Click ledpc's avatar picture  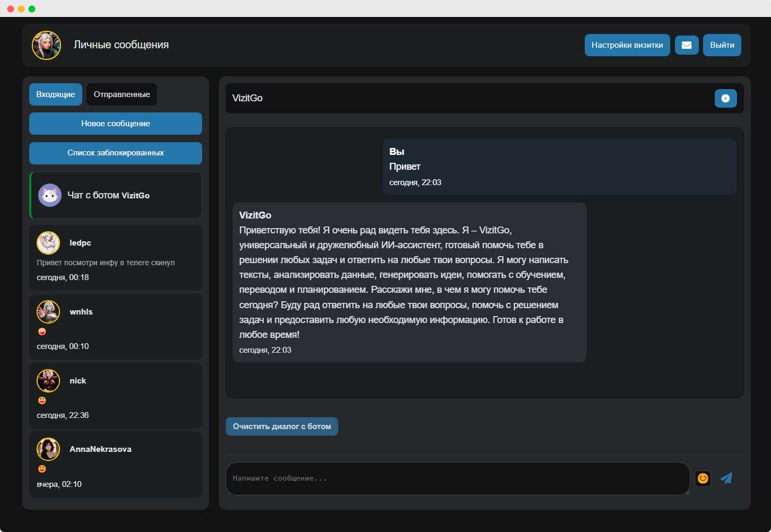48,243
